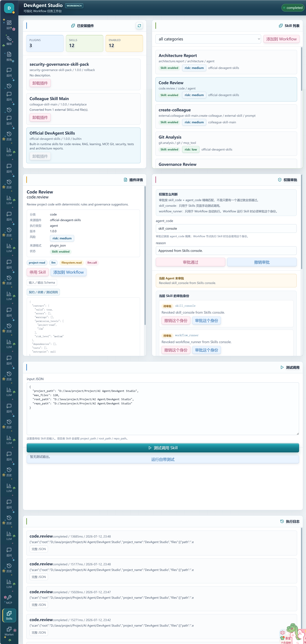Click the project-read permission tag
306x644 pixels.
(37, 263)
